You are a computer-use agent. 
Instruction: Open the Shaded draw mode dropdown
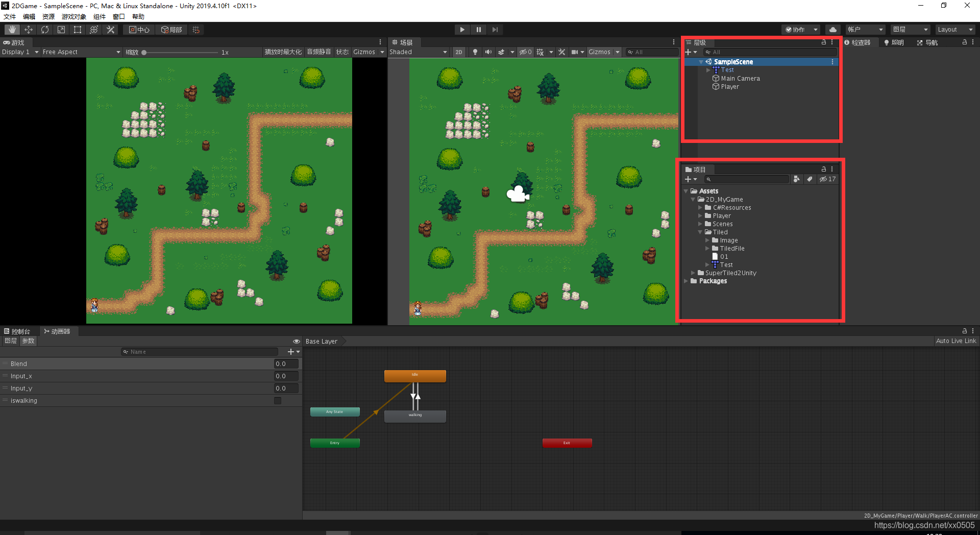pos(419,52)
